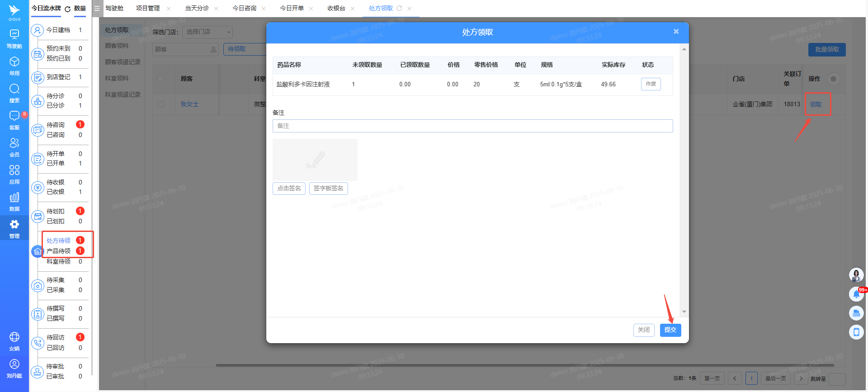Refresh the 今日流水牌 panel

68,9
